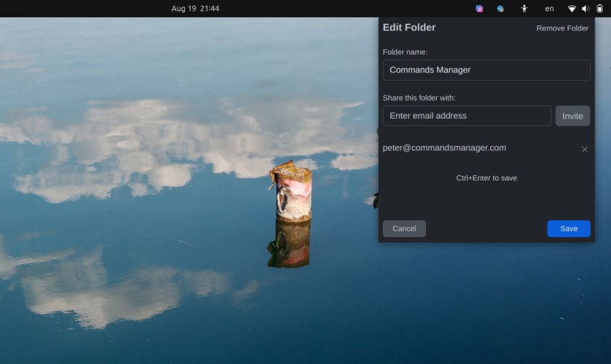Remove peter@commandsmanager.com with the X icon
The width and height of the screenshot is (611, 364).
pyautogui.click(x=584, y=149)
